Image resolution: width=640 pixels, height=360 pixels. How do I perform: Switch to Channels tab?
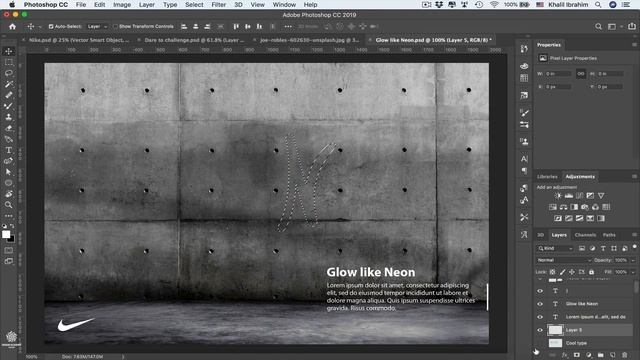tap(585, 235)
